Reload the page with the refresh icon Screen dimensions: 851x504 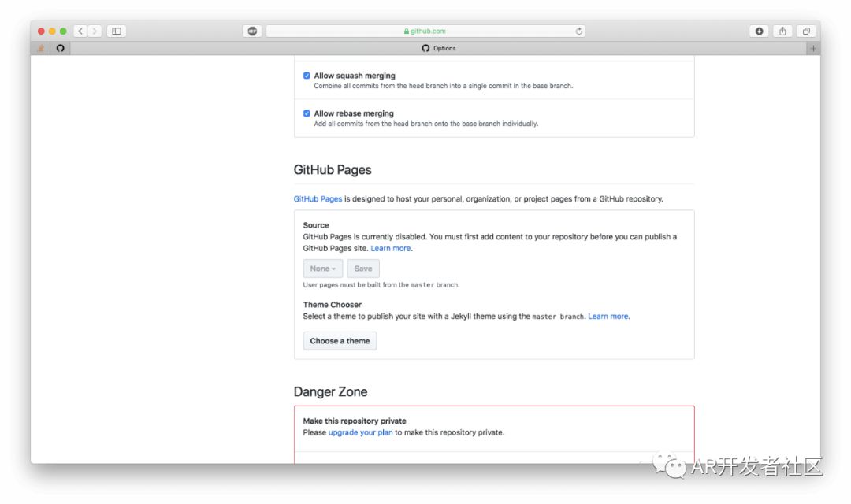(x=579, y=31)
